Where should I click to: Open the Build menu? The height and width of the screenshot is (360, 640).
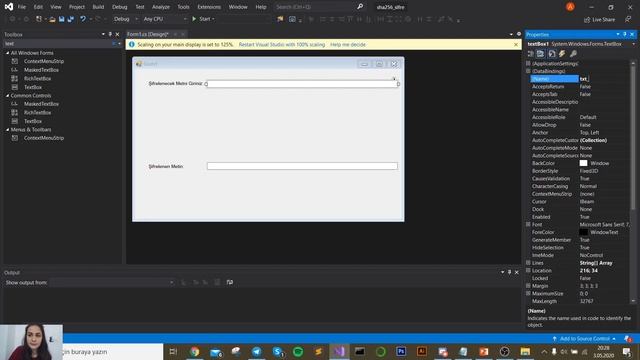click(98, 7)
